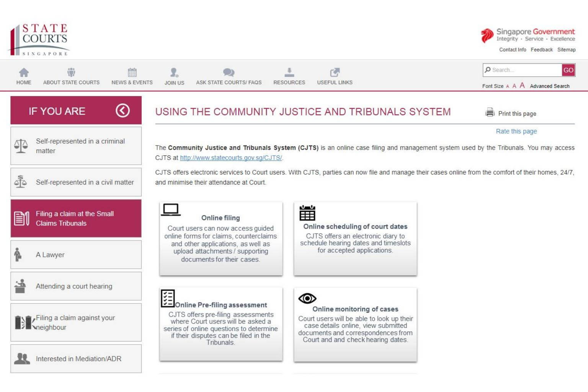Click the printer icon beside Print this page

tap(490, 113)
